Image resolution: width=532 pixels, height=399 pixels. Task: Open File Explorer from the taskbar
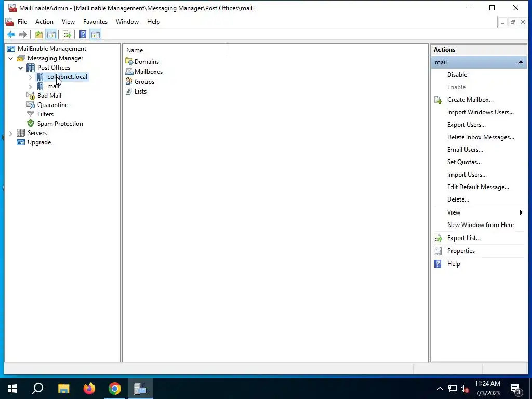click(x=63, y=389)
